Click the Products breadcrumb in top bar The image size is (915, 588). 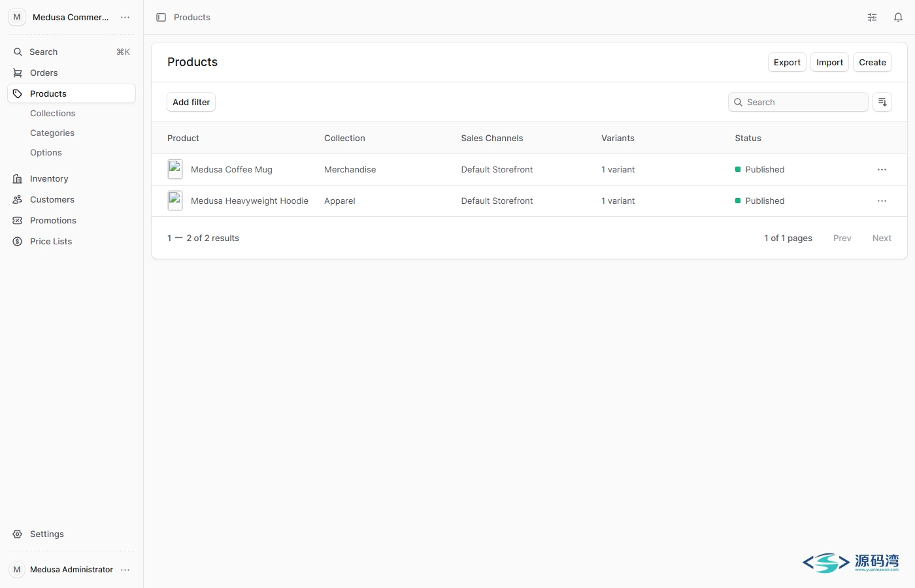click(192, 18)
